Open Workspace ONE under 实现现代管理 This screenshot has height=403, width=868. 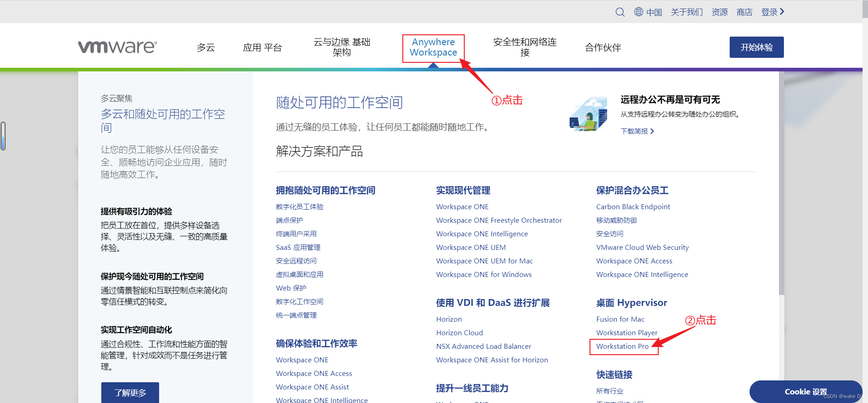462,206
